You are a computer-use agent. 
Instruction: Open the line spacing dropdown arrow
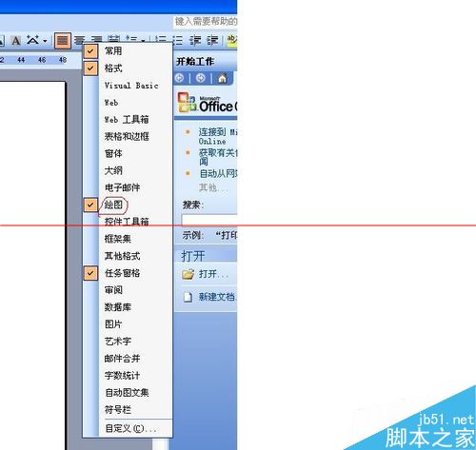click(x=143, y=40)
